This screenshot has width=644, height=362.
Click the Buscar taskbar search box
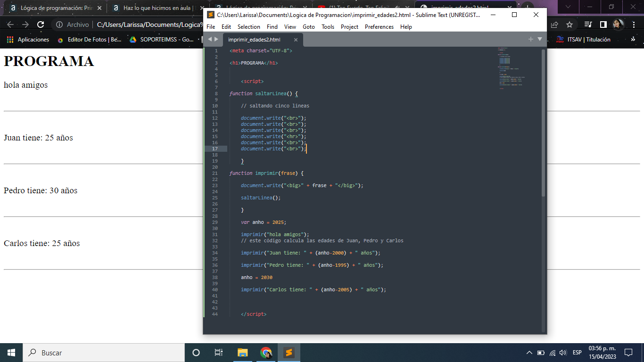104,353
